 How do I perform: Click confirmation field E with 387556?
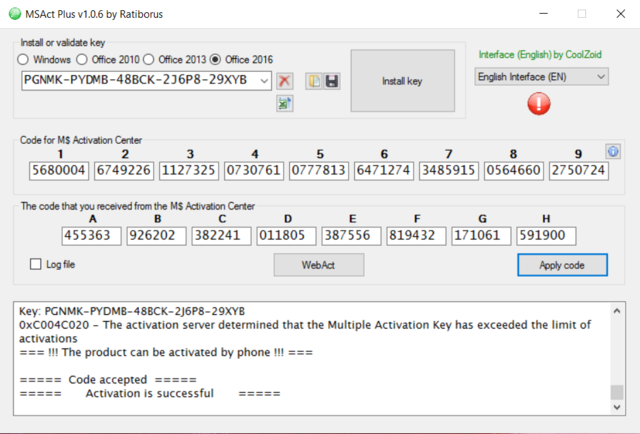click(x=351, y=236)
